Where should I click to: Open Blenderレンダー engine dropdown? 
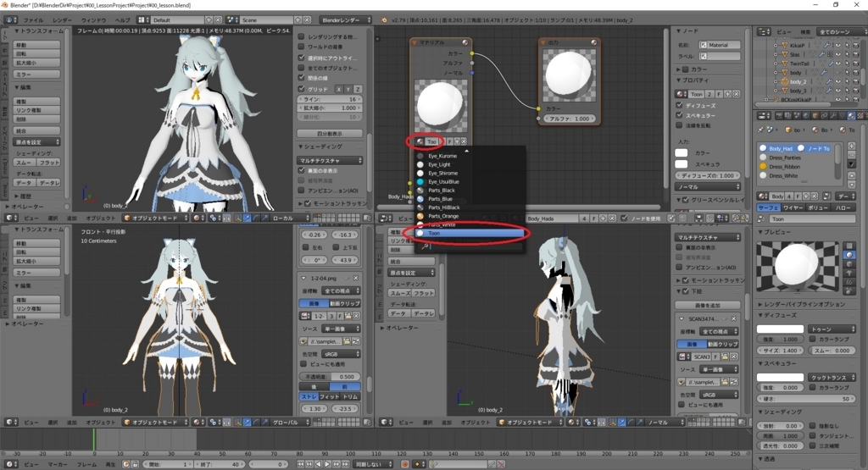[x=346, y=20]
